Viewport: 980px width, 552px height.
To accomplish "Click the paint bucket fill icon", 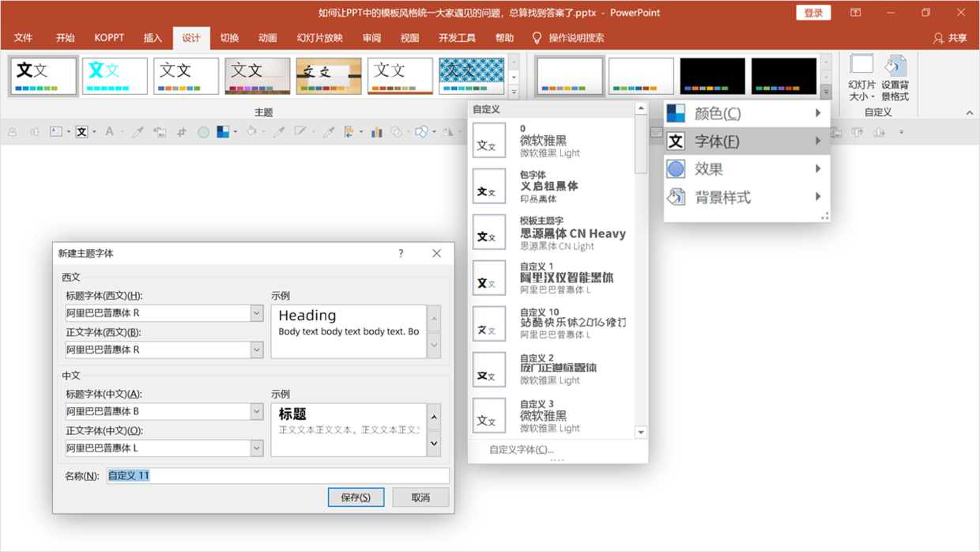I will pos(251,132).
